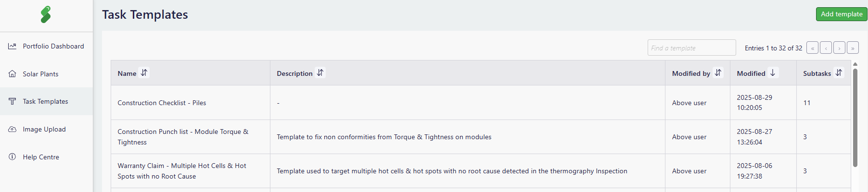Go to previous page of entries

pyautogui.click(x=826, y=48)
